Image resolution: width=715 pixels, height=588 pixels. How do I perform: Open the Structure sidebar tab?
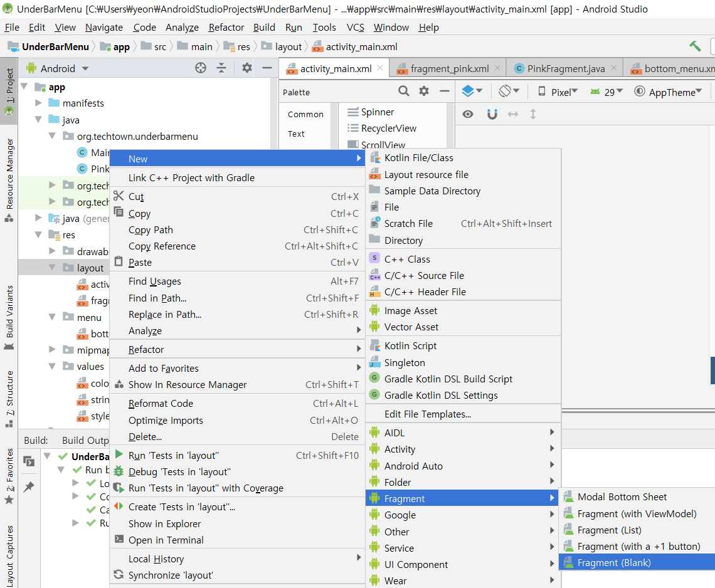point(9,399)
